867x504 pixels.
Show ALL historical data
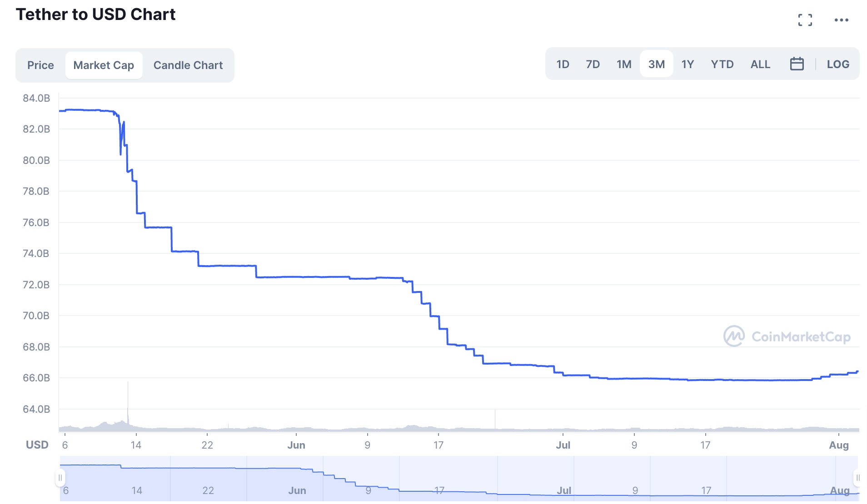coord(760,64)
